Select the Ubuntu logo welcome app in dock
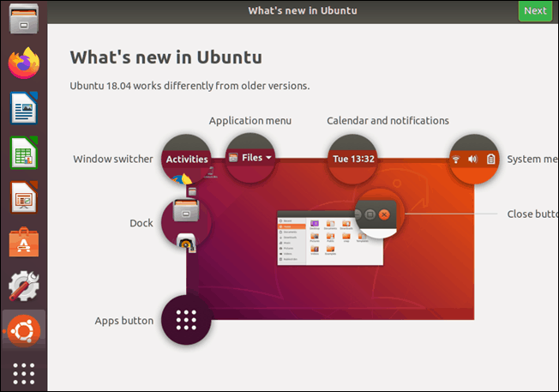 coord(23,330)
